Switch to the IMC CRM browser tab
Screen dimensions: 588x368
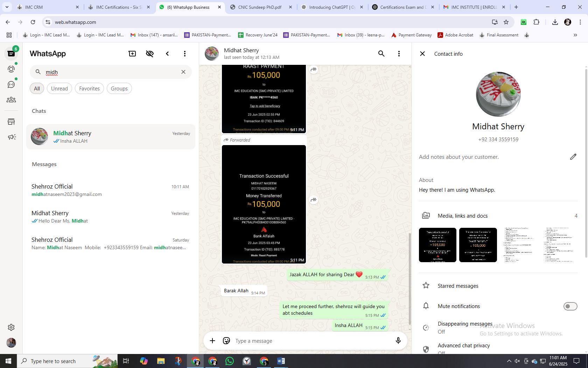point(48,7)
